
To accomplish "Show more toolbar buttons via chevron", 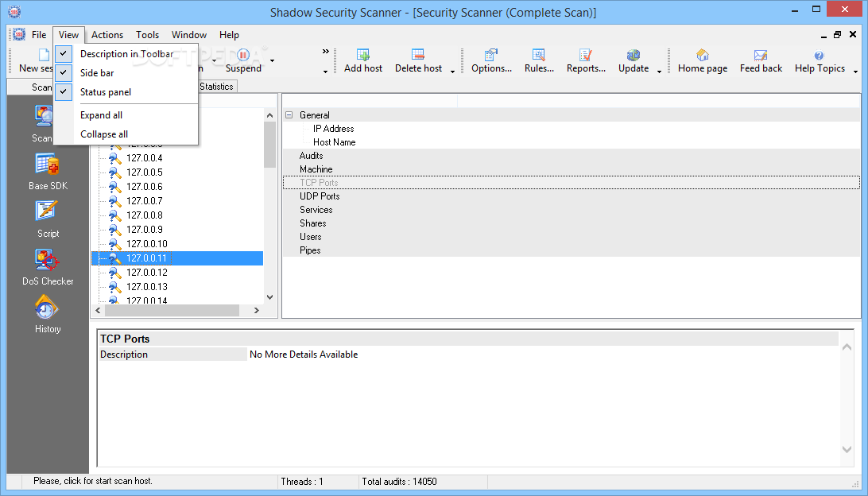I will pos(326,52).
